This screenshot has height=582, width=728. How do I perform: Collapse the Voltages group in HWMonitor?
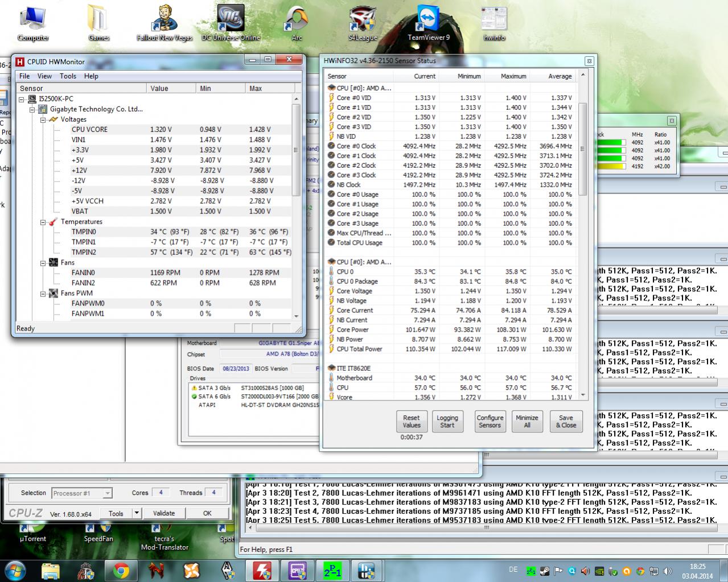pos(43,119)
